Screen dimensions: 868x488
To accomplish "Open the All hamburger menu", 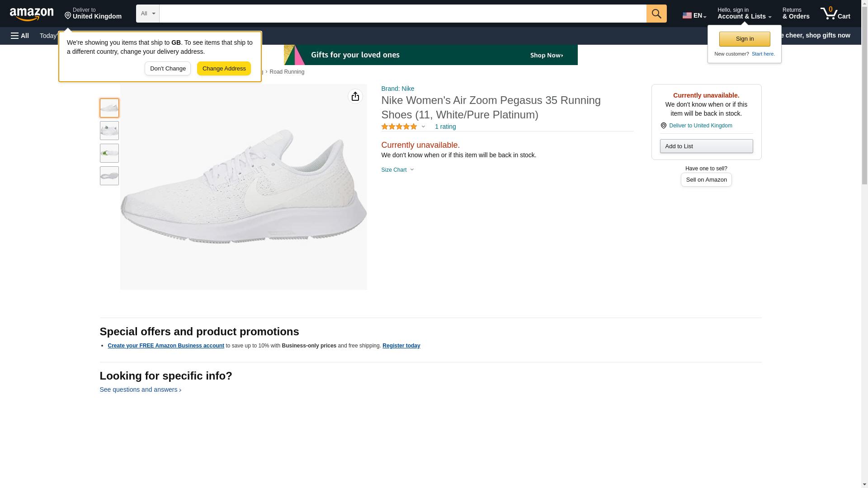I will click(20, 36).
